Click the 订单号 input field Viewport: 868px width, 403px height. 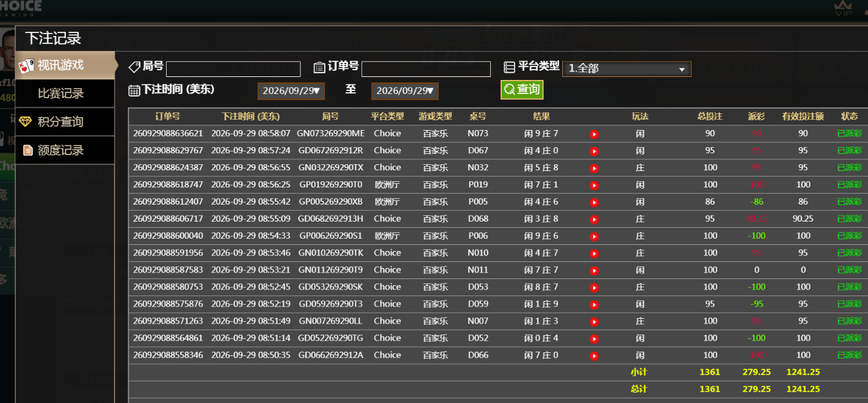pos(426,69)
